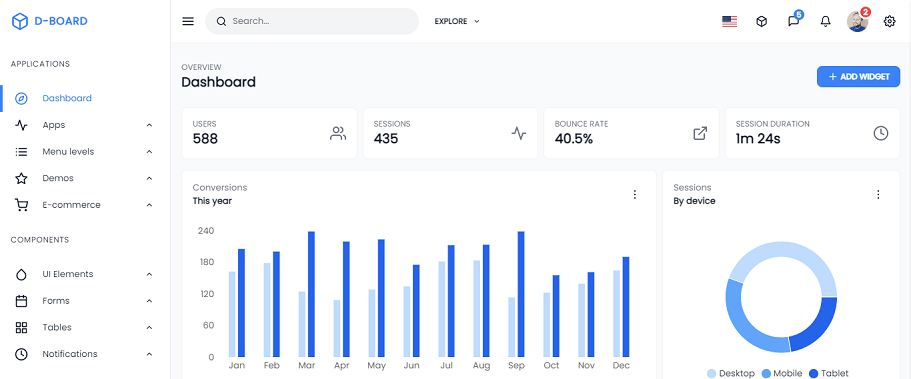This screenshot has height=379, width=911.
Task: Click the Dashboard compass icon in sidebar
Action: [x=21, y=98]
